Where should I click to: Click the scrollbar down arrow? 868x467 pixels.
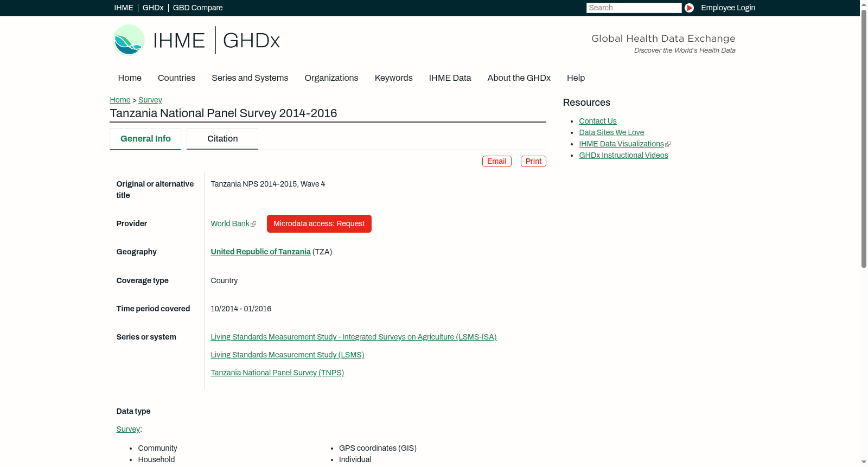(x=864, y=462)
